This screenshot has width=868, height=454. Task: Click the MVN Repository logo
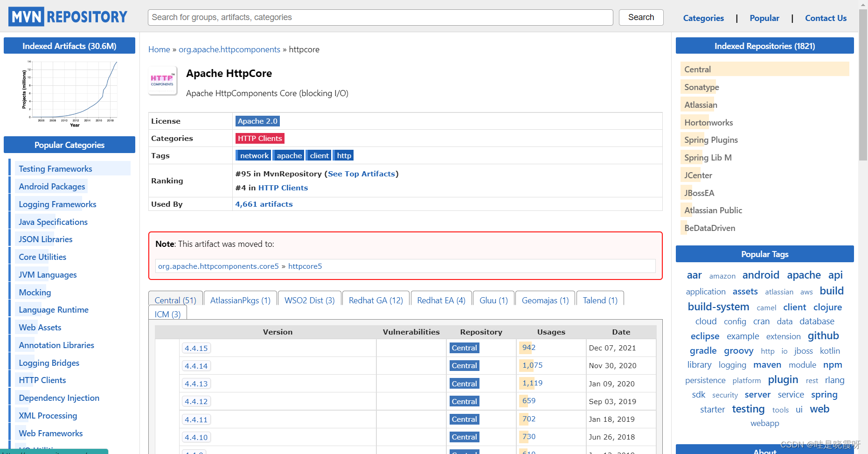(x=68, y=17)
